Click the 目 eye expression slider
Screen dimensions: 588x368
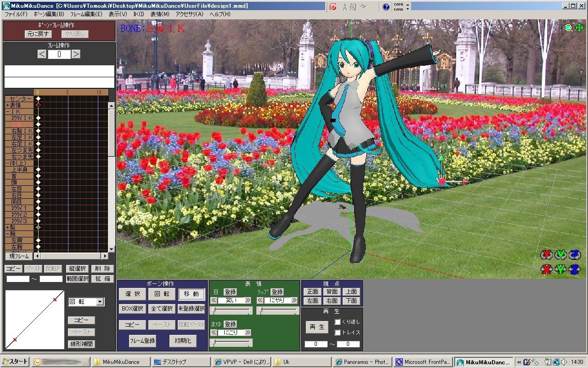[x=231, y=311]
